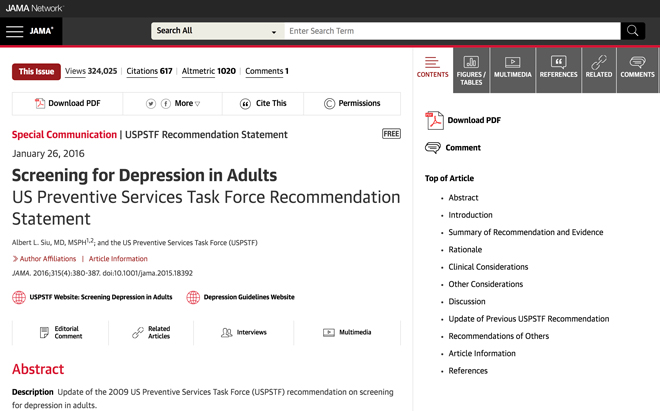Click the Permissions button

click(x=352, y=104)
